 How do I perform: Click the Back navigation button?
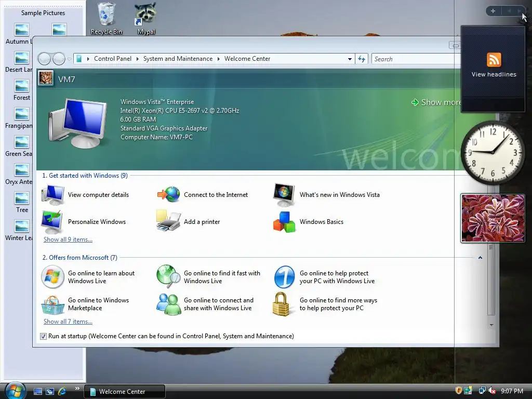[44, 59]
